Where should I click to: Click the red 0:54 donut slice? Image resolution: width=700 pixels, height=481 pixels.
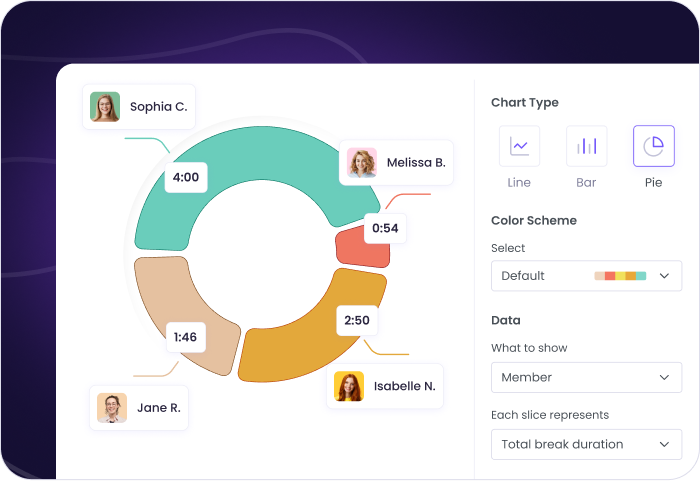pos(350,245)
